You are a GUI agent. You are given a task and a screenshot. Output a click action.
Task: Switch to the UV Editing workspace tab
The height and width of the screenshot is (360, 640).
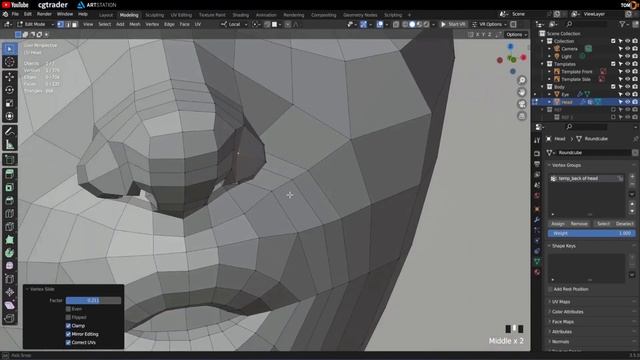(181, 15)
